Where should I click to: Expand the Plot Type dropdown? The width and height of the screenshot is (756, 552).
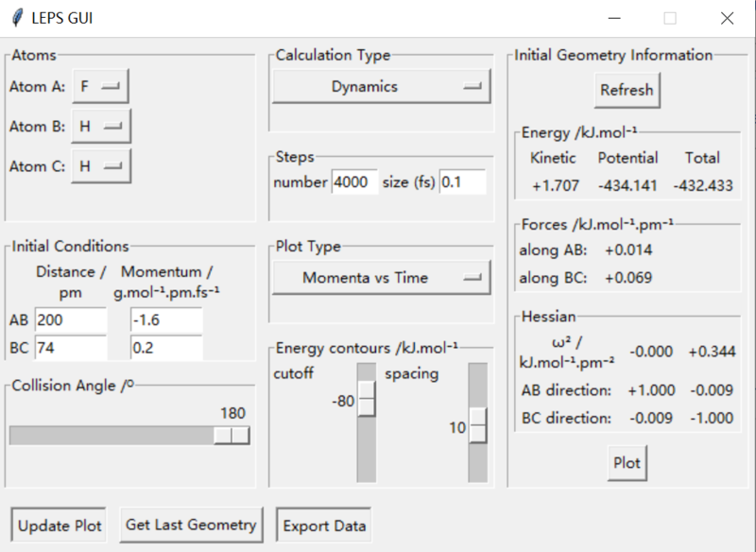(382, 278)
